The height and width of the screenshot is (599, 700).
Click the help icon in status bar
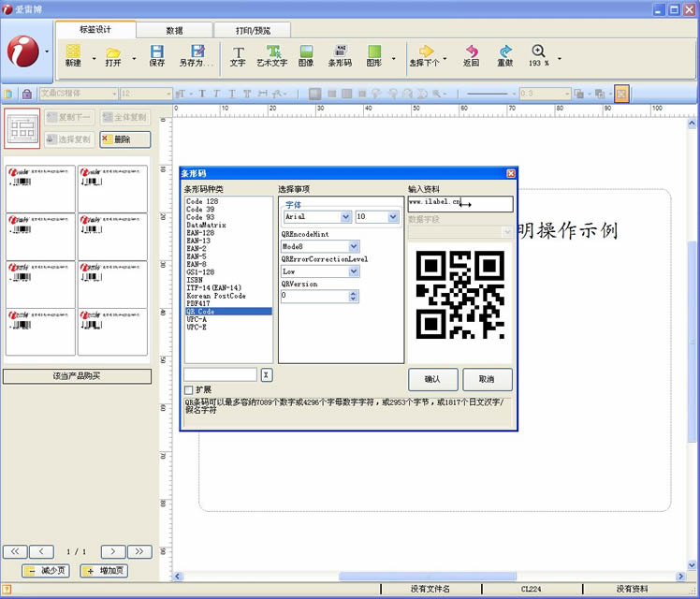click(7, 590)
